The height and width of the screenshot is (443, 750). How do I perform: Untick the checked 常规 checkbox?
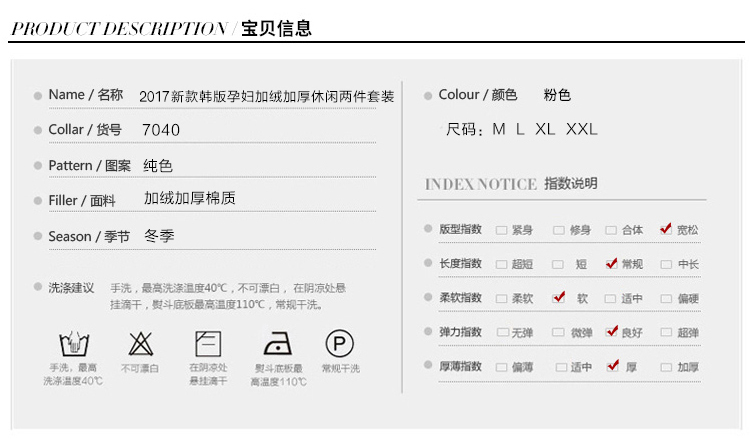click(x=611, y=263)
